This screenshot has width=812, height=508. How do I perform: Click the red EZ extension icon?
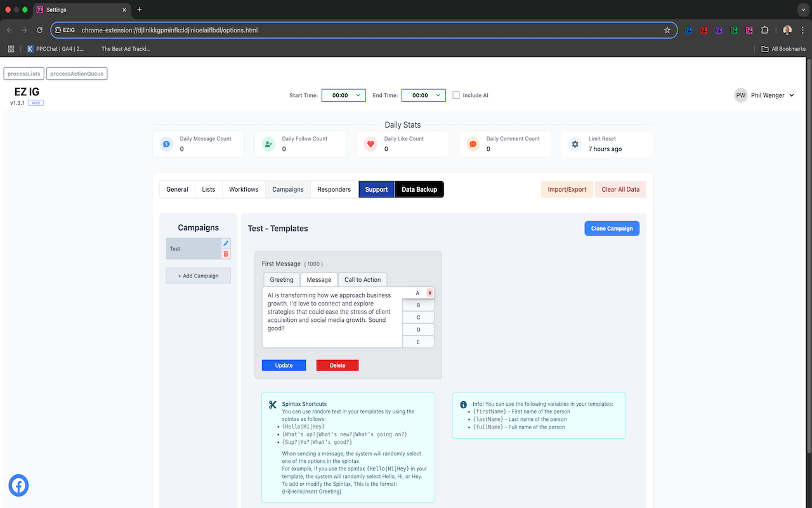[704, 30]
